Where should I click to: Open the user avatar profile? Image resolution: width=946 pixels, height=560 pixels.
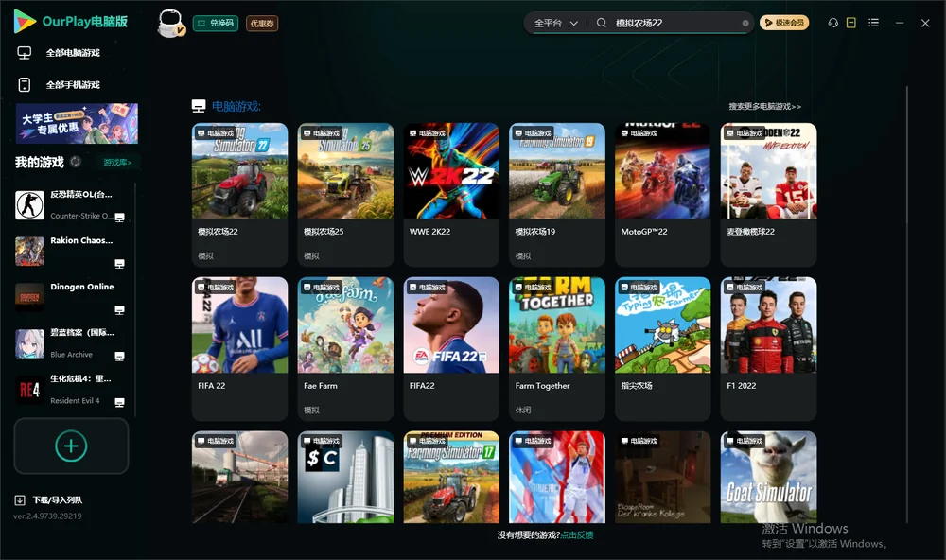coord(170,23)
